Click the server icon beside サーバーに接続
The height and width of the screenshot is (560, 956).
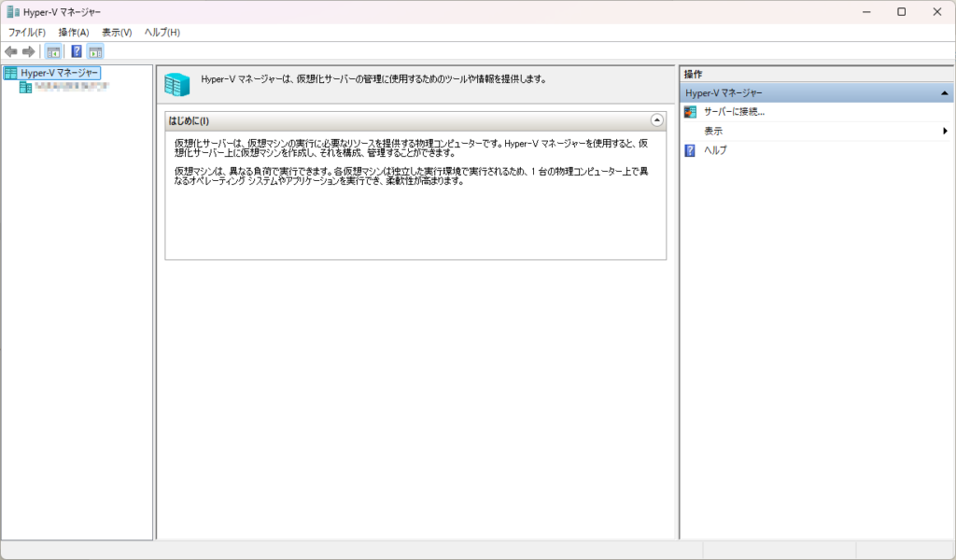[x=691, y=112]
